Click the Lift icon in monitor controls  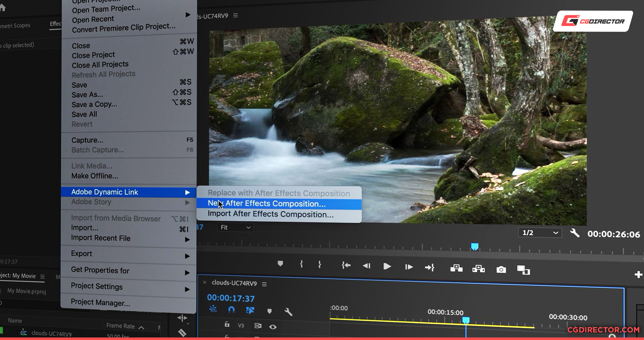(456, 268)
